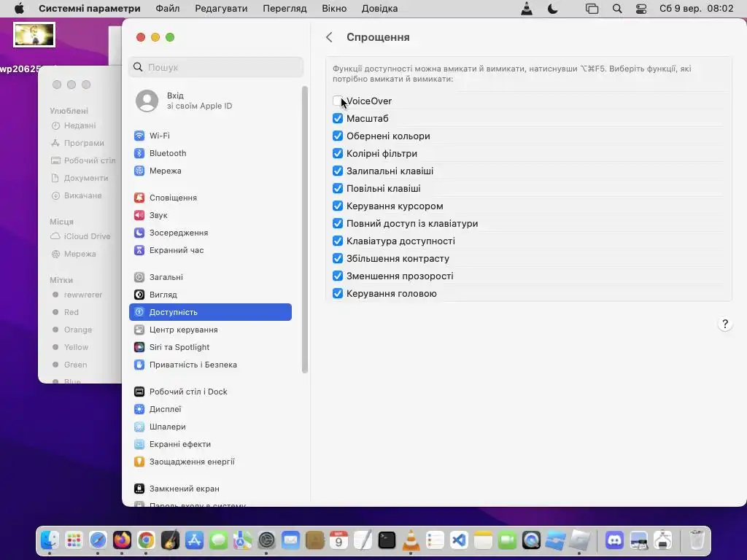Open Visual Studio Code from Dock
This screenshot has height=560, width=747.
pyautogui.click(x=459, y=540)
